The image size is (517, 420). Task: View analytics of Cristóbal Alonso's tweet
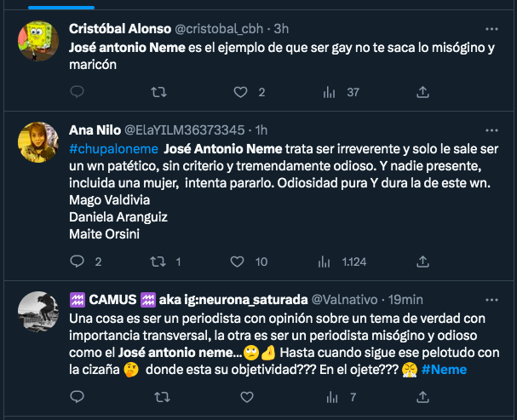click(x=330, y=92)
